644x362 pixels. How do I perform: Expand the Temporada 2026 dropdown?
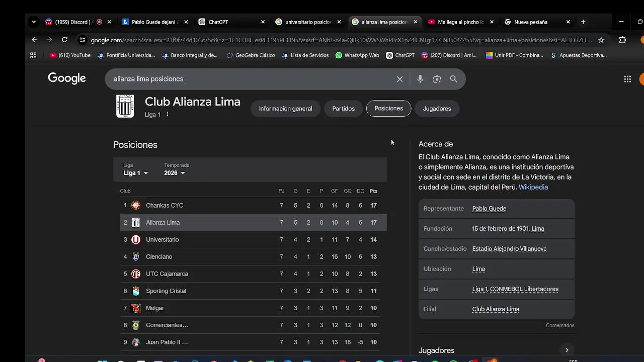tap(175, 173)
